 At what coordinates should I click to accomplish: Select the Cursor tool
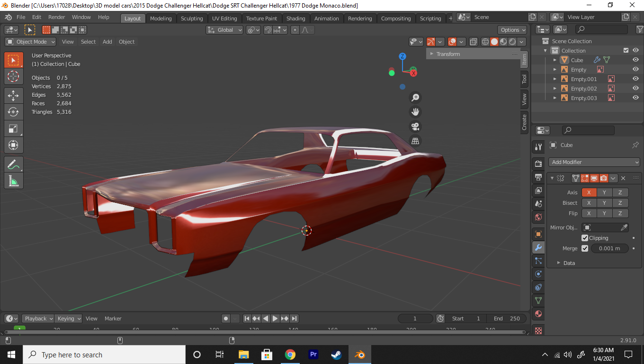13,76
